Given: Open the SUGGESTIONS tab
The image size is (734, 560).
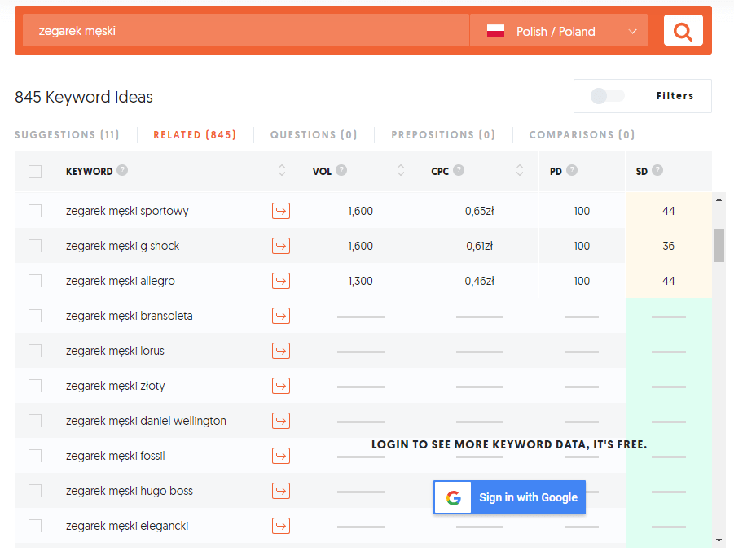Looking at the screenshot, I should click(68, 134).
